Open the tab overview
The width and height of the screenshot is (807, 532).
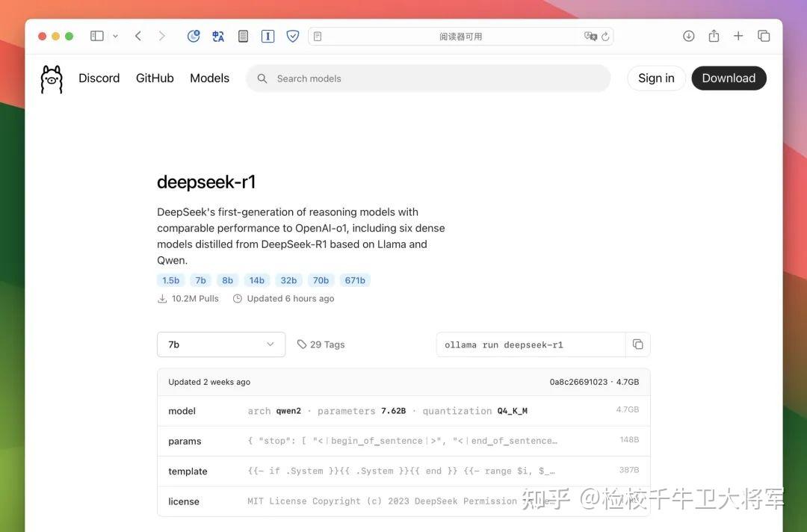[x=764, y=35]
